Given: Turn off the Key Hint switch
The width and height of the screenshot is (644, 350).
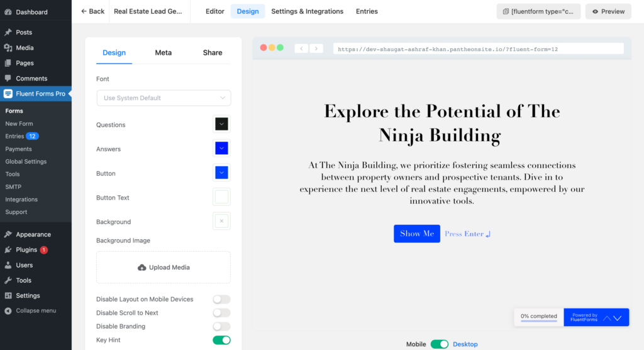Looking at the screenshot, I should [221, 340].
